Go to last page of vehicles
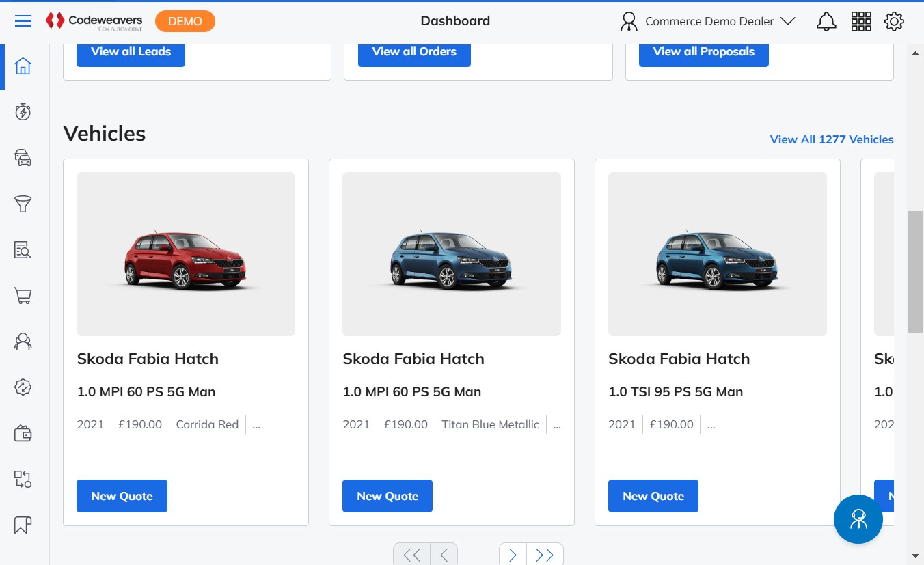924x565 pixels. 545,555
